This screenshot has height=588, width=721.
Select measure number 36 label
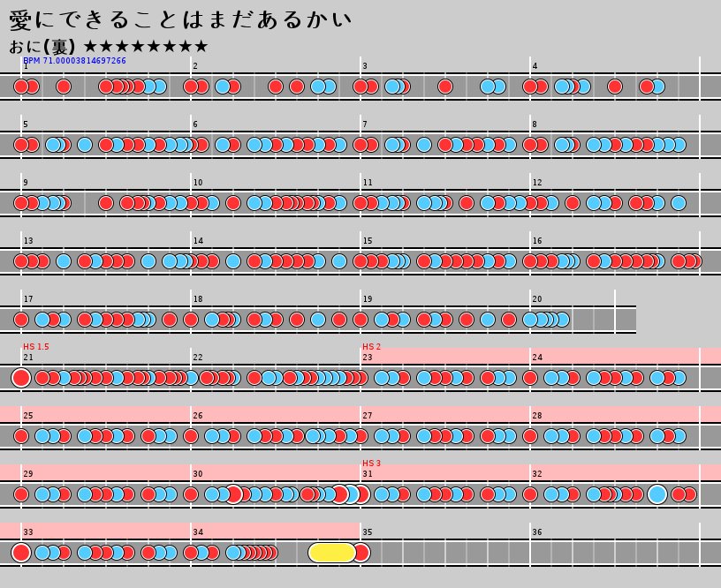[536, 532]
